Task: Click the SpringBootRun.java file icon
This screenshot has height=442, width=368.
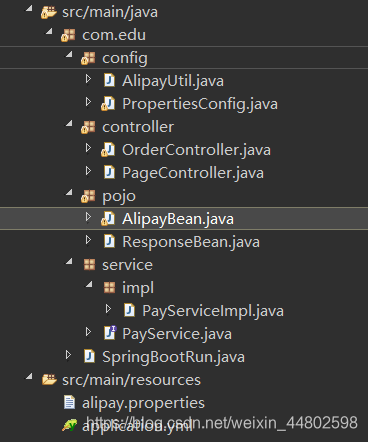Action: pos(89,357)
